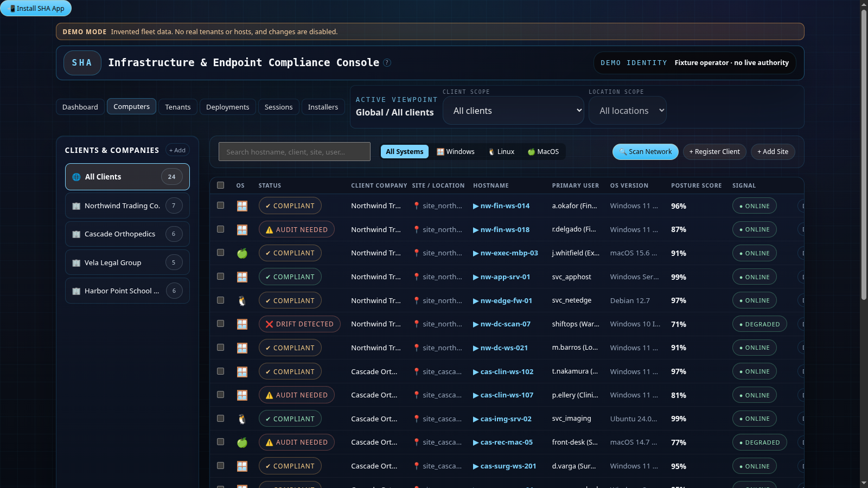
Task: Tick the checkbox for nw-edge-fw-01
Action: pyautogui.click(x=220, y=300)
